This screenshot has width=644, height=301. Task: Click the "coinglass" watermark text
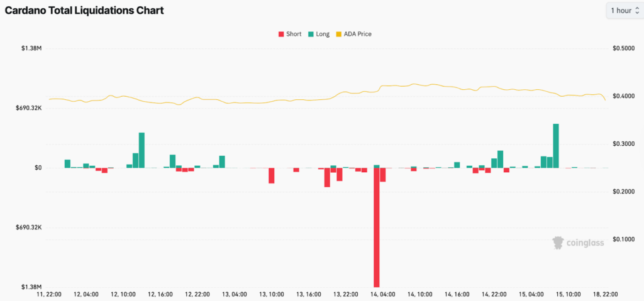[x=585, y=243]
